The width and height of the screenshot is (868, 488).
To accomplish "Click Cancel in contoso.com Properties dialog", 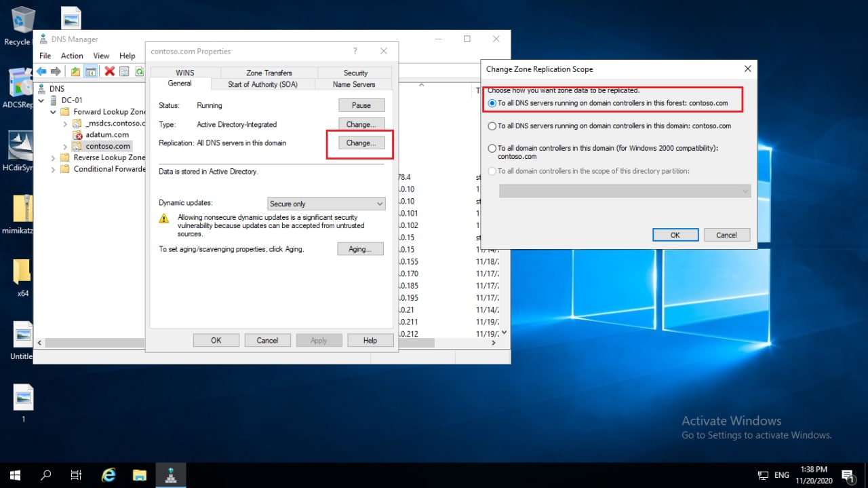I will (267, 341).
